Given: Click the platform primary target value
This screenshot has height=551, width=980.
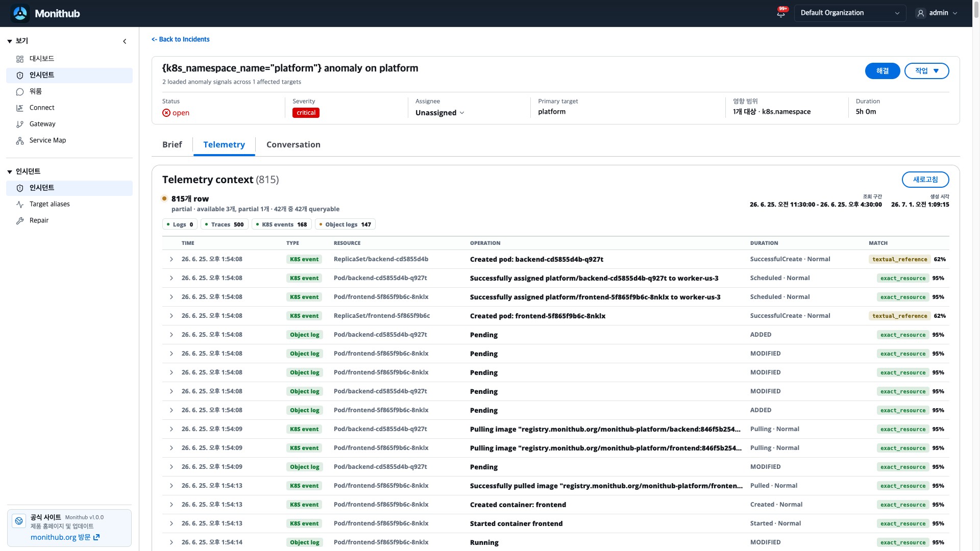Looking at the screenshot, I should 552,112.
